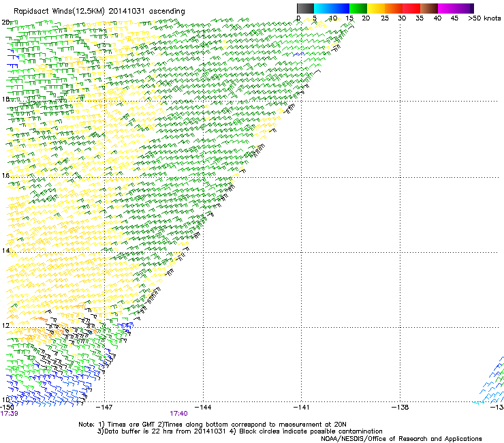Click the 'NOAA/NESDIS/Office of Research and Applications' credit
504x443 pixels.
point(401,439)
